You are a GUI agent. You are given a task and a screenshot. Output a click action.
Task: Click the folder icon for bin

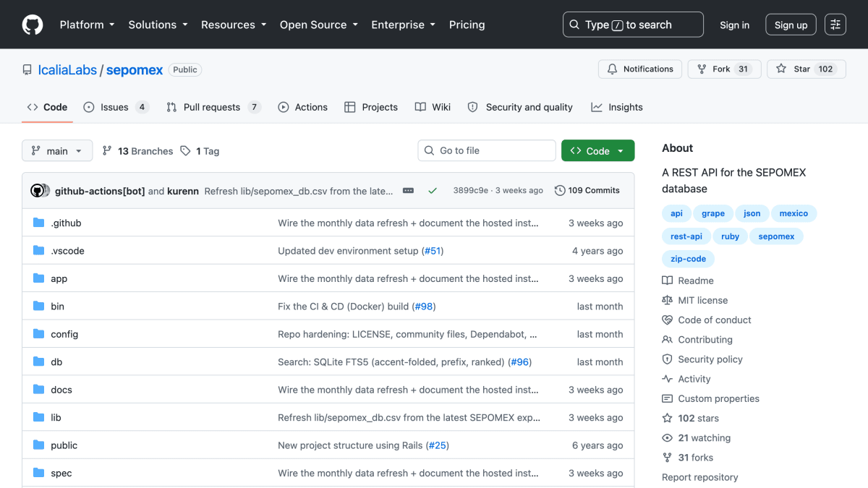coord(39,307)
